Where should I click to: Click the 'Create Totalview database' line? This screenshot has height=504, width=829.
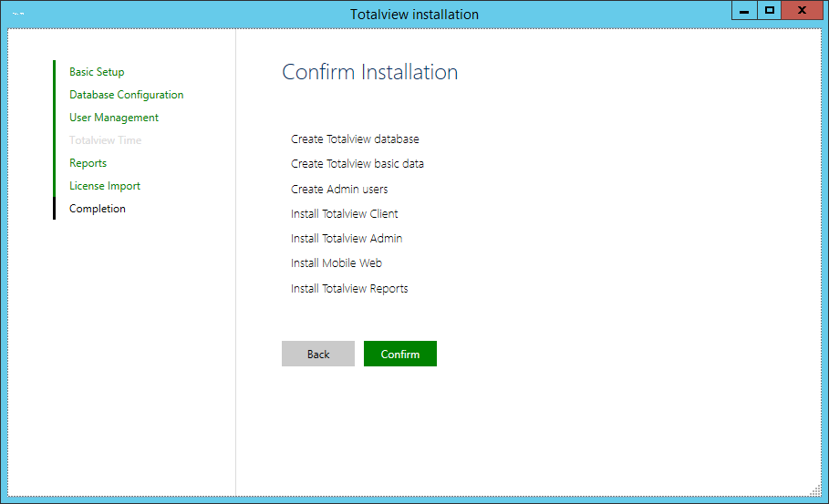coord(355,139)
